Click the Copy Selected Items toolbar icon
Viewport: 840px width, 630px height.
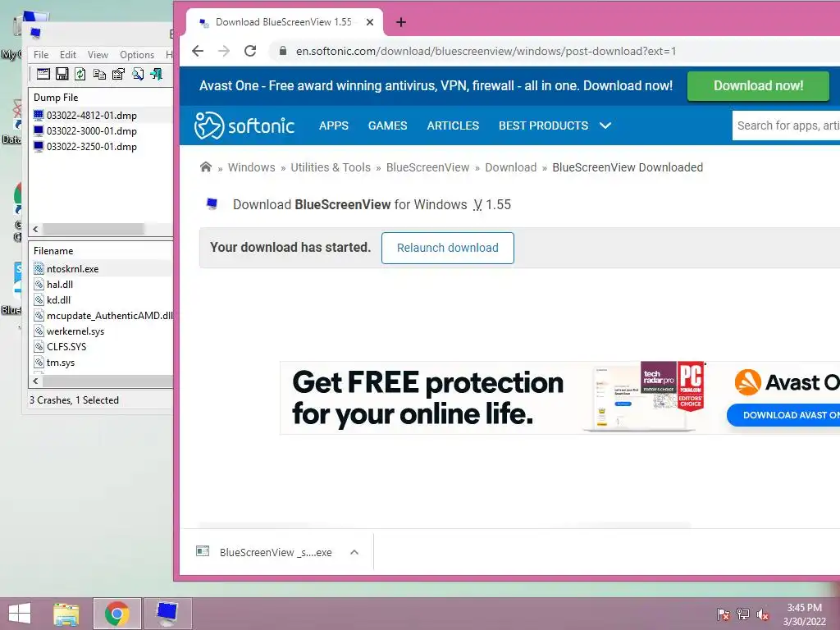pos(99,74)
